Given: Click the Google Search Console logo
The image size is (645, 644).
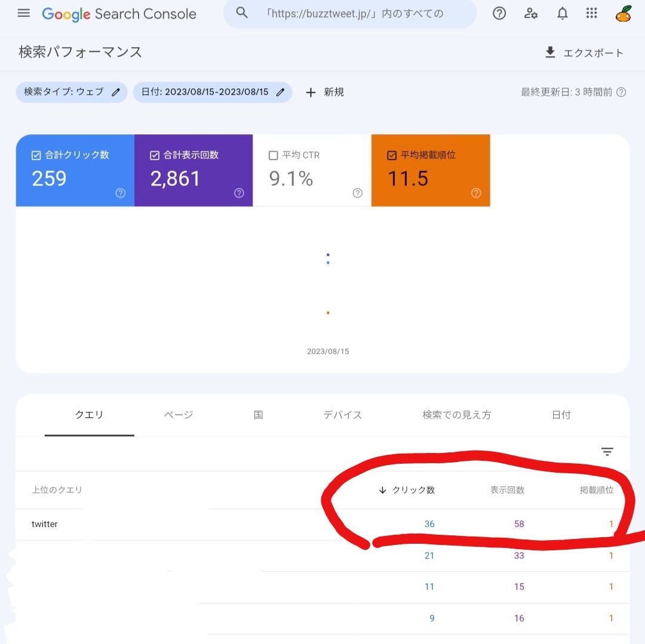Looking at the screenshot, I should pyautogui.click(x=119, y=14).
